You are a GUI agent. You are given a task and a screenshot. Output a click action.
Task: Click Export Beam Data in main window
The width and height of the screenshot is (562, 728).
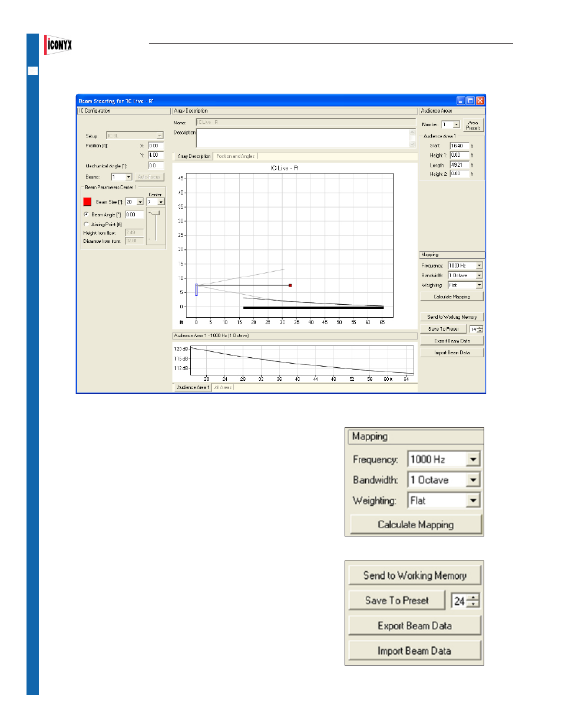[x=452, y=341]
